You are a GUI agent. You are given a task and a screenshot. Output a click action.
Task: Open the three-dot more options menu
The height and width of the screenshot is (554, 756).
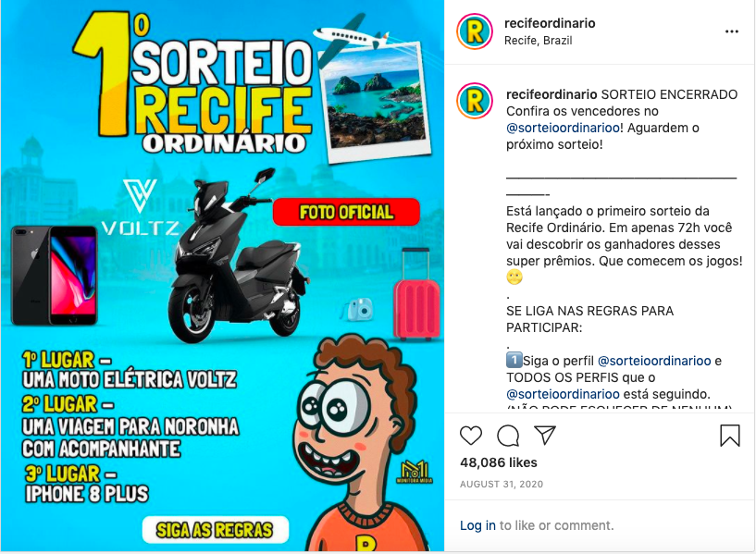(731, 31)
